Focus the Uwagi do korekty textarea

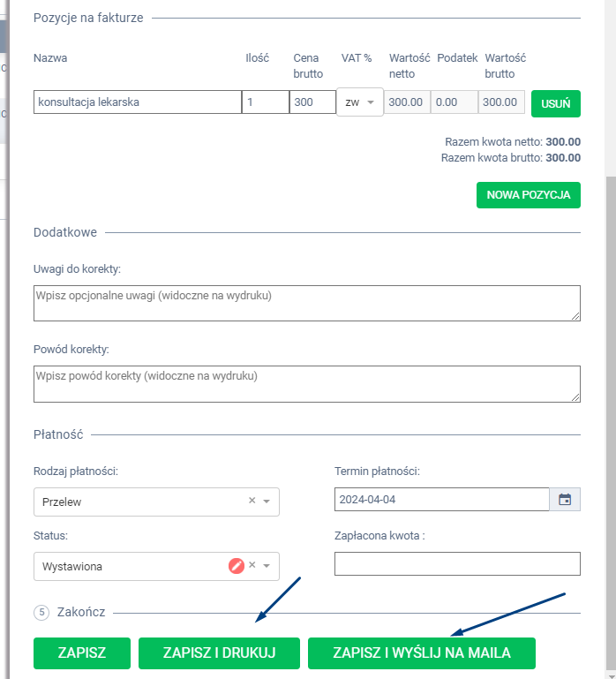coord(306,303)
